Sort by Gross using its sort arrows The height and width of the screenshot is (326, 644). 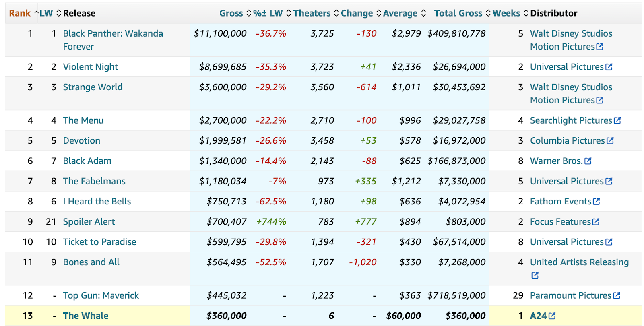coord(249,13)
